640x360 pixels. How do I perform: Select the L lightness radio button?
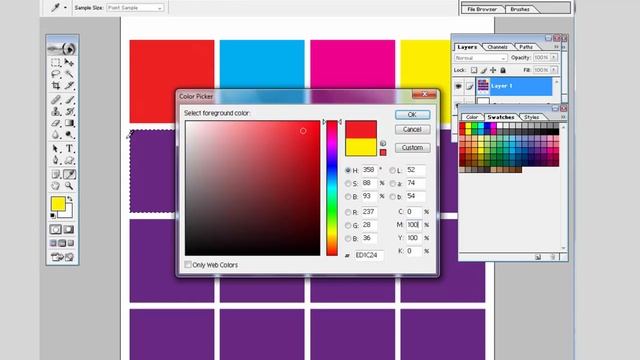[x=392, y=170]
